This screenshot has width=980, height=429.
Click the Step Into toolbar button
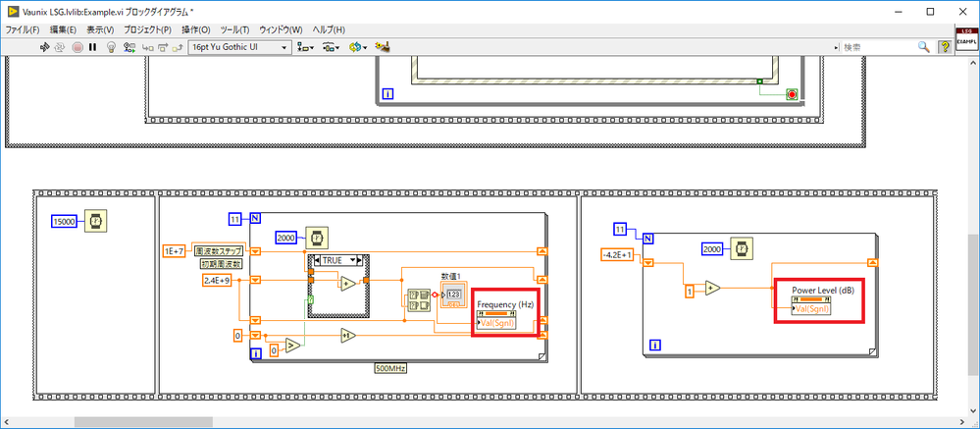click(x=147, y=47)
